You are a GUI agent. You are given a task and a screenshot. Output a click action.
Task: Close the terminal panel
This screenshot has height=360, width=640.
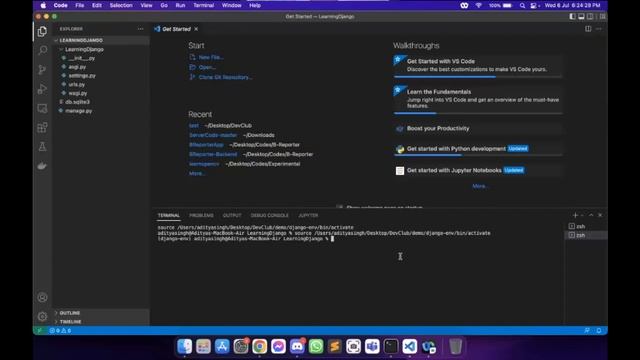coord(600,215)
